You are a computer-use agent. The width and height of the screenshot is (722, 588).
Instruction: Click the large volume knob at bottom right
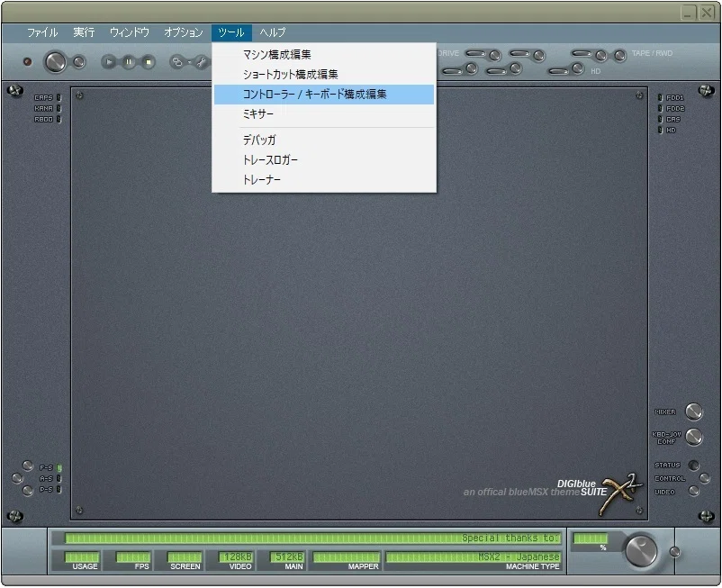pyautogui.click(x=640, y=550)
